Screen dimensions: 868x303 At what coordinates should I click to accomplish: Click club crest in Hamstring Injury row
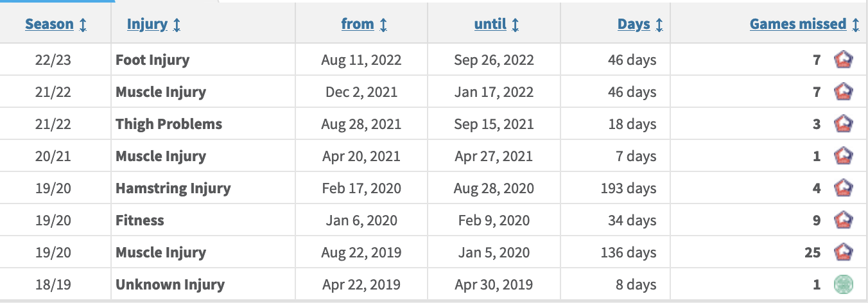coord(843,189)
